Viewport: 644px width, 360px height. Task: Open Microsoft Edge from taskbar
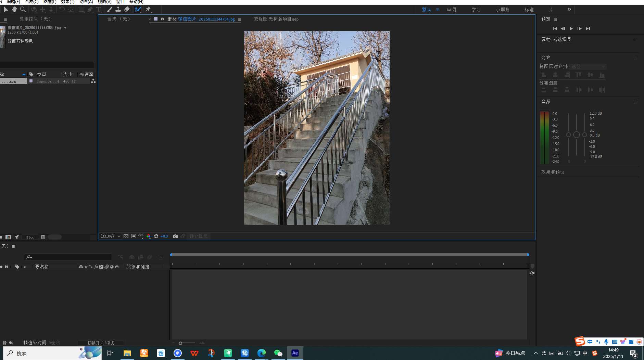coord(262,353)
